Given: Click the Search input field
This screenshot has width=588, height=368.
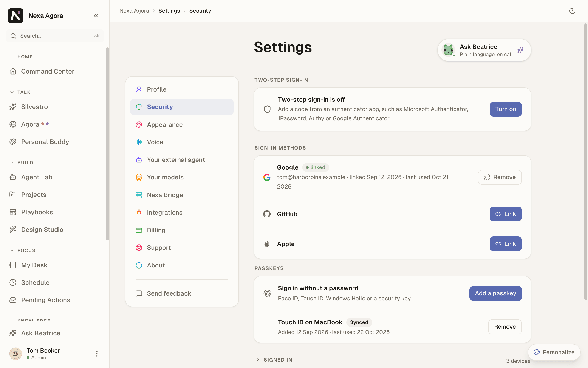Looking at the screenshot, I should pyautogui.click(x=55, y=36).
